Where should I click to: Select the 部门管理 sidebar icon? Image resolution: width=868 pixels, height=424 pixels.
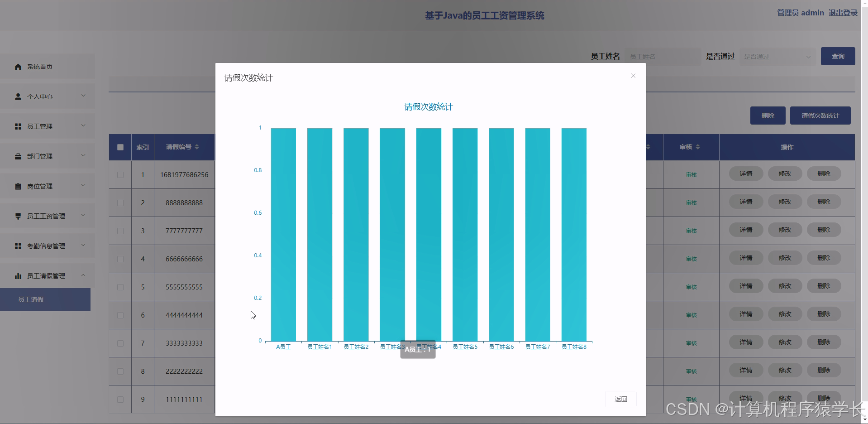click(18, 156)
